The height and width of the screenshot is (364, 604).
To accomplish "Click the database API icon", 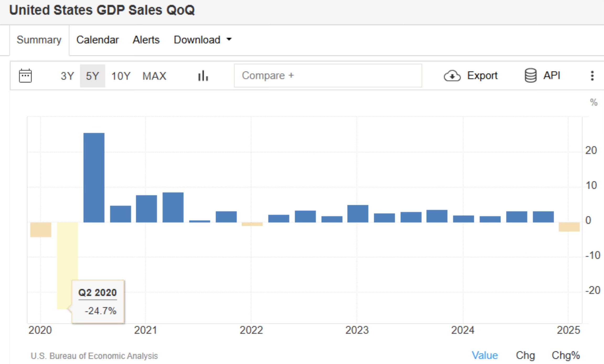I will tap(531, 76).
